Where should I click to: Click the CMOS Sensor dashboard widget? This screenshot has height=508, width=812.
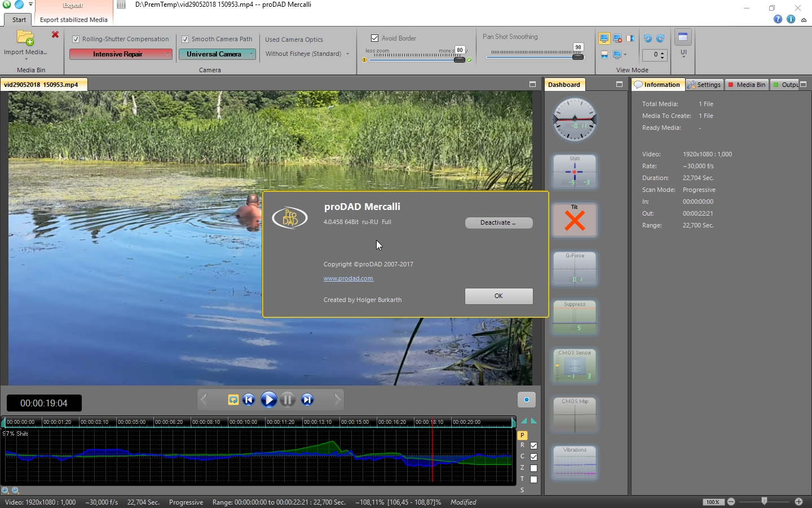tap(575, 366)
